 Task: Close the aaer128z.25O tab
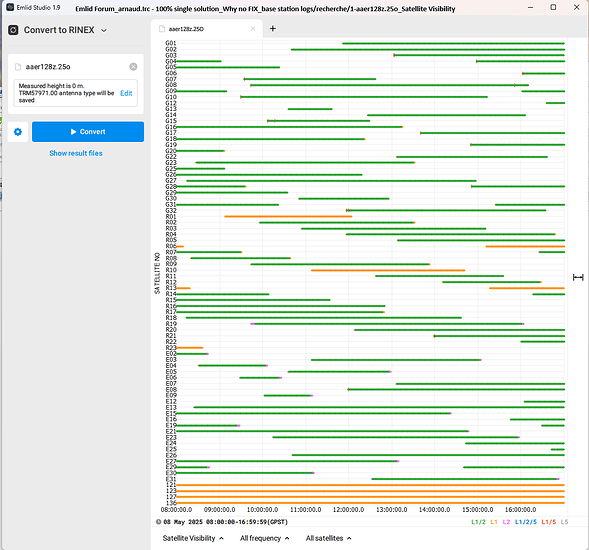coord(253,29)
